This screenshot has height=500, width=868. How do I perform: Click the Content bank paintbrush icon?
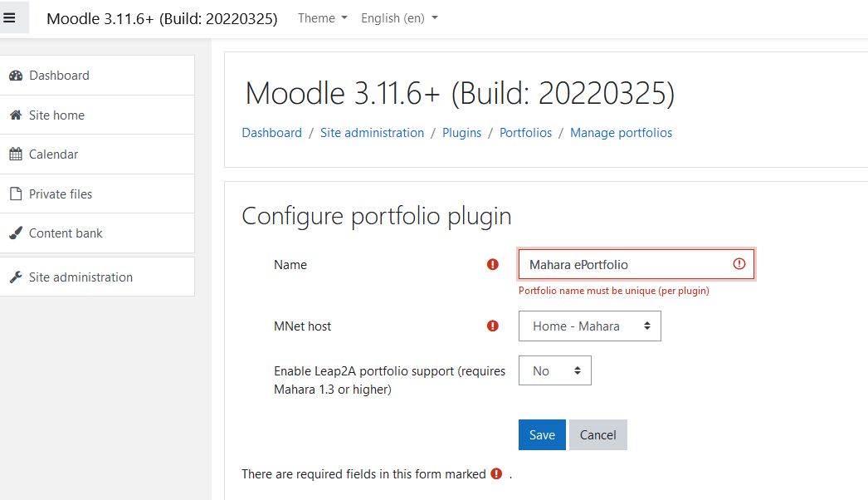16,233
